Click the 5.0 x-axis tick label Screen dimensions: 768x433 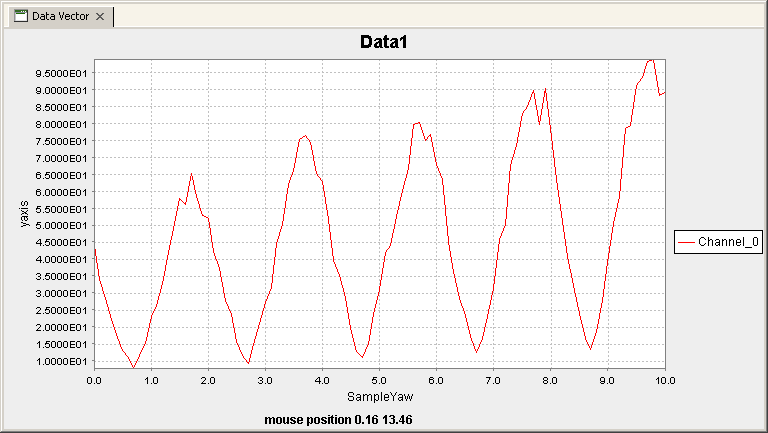[379, 380]
